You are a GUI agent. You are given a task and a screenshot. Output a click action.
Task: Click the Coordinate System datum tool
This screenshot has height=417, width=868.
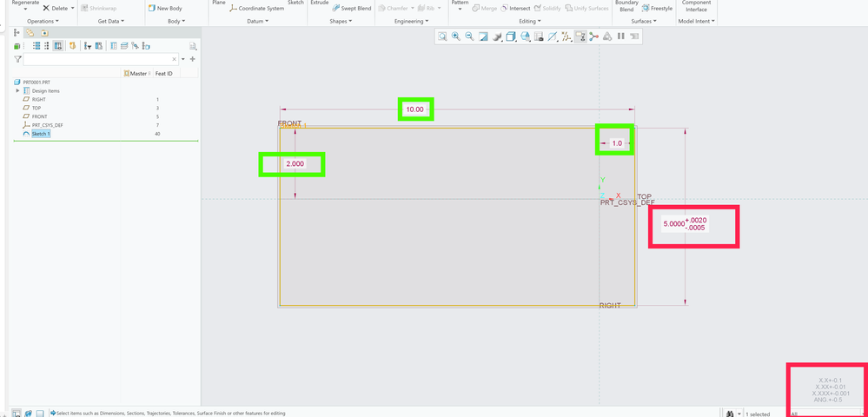point(255,9)
